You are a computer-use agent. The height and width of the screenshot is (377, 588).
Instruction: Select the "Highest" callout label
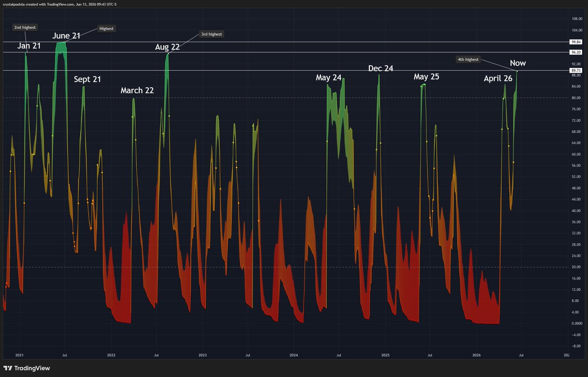tap(106, 28)
